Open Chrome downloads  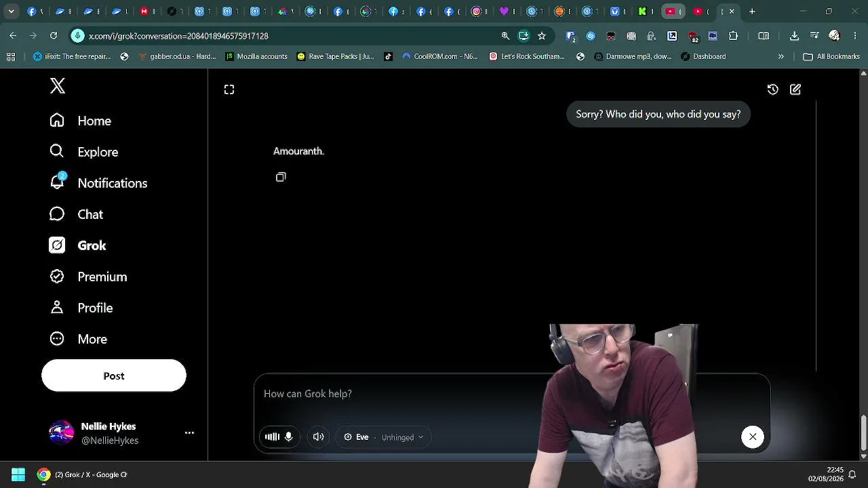794,36
